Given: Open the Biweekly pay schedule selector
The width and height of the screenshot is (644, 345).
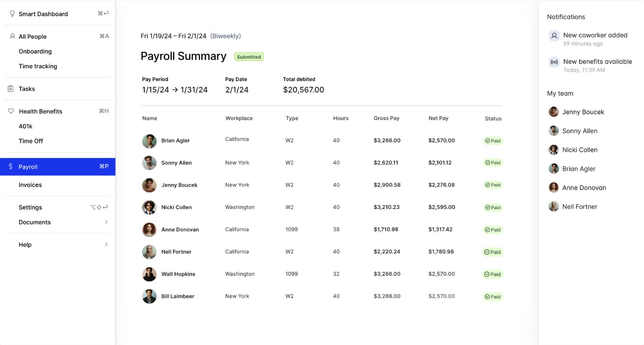Looking at the screenshot, I should coord(225,36).
